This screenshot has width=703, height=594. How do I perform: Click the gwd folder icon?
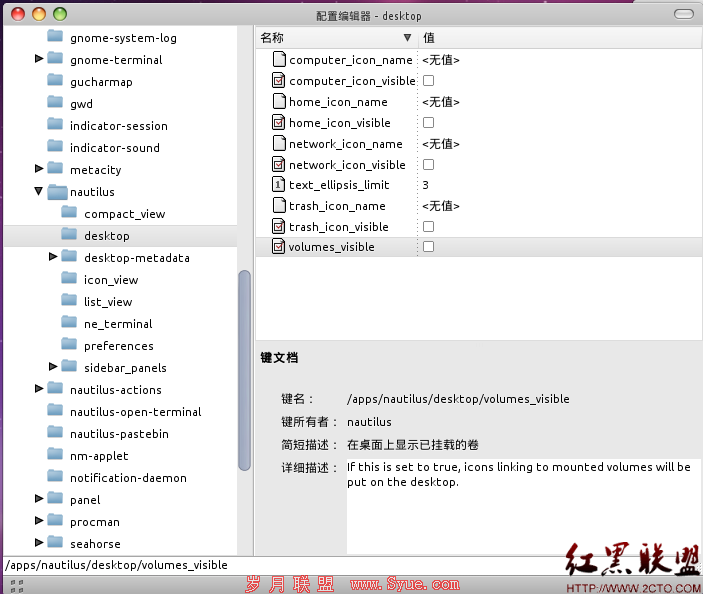coord(55,103)
